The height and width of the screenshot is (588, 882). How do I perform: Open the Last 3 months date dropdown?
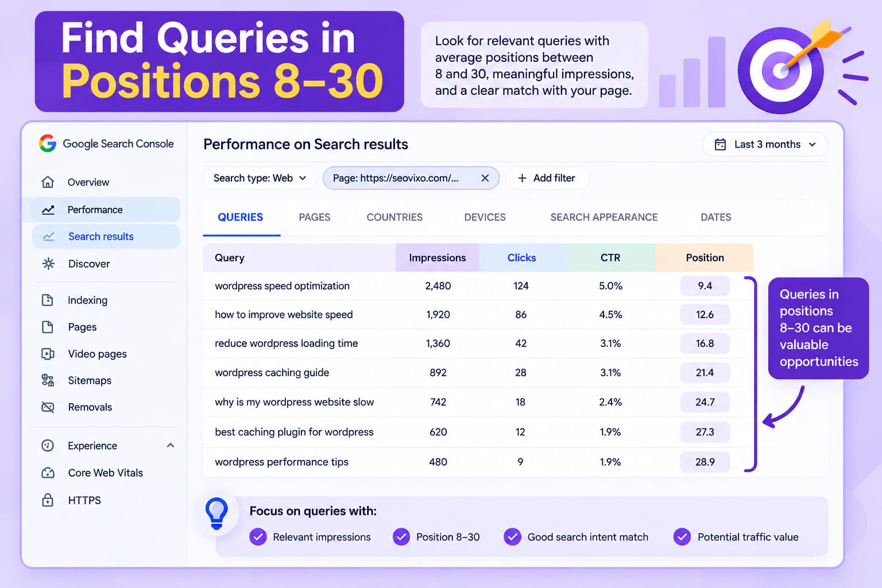765,144
